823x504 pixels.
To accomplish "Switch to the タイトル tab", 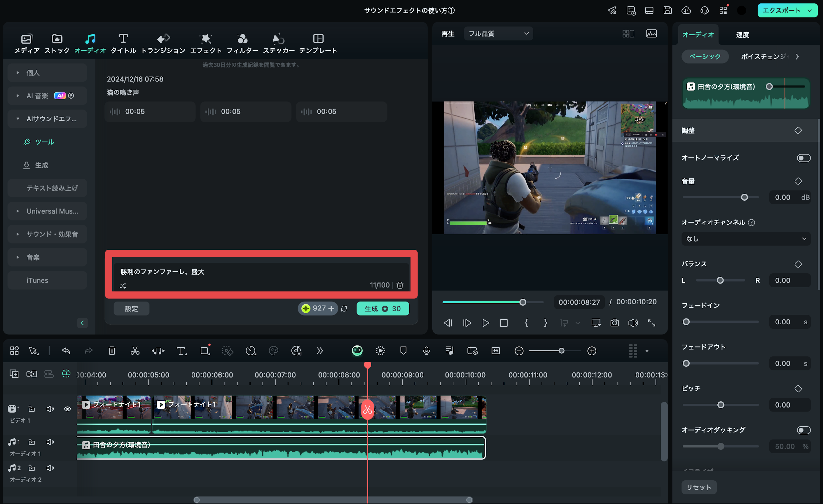I will pyautogui.click(x=123, y=43).
